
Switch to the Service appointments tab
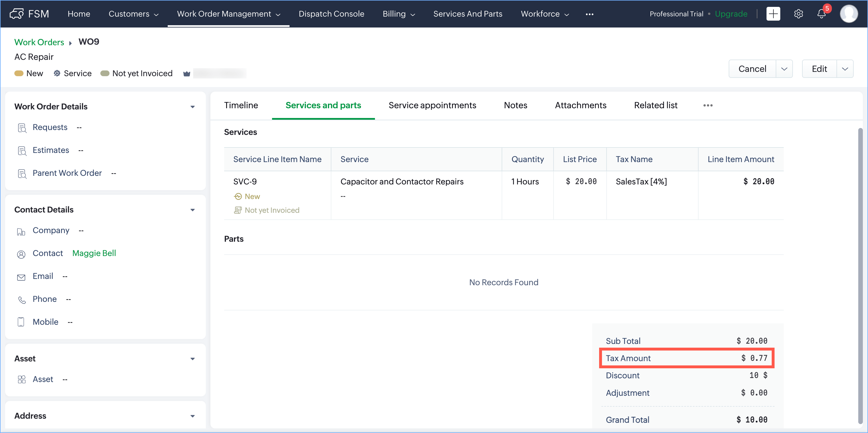[x=432, y=105]
